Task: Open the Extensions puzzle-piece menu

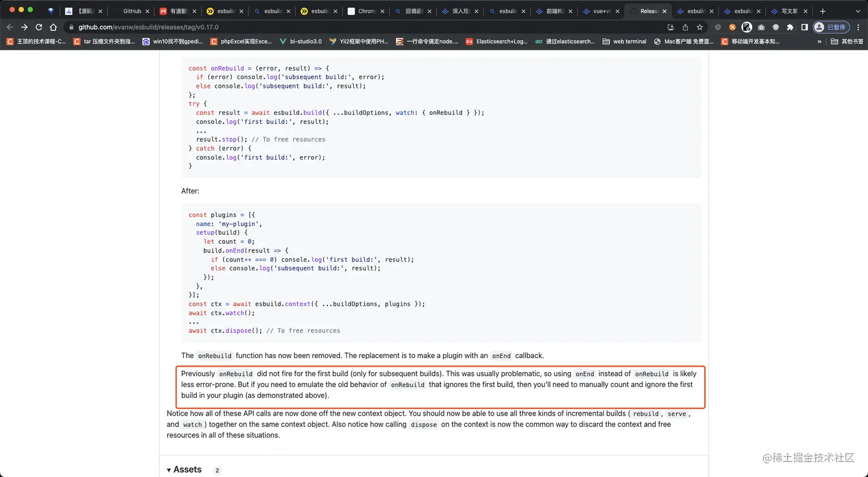Action: pyautogui.click(x=790, y=27)
